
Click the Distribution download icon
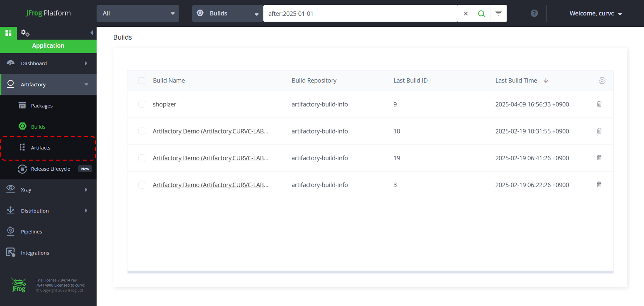click(11, 210)
